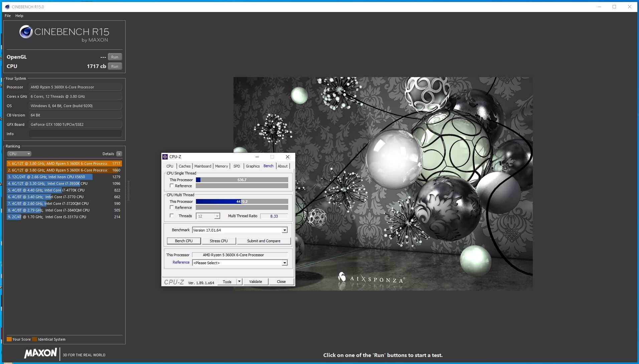Click the Validate button

(256, 282)
